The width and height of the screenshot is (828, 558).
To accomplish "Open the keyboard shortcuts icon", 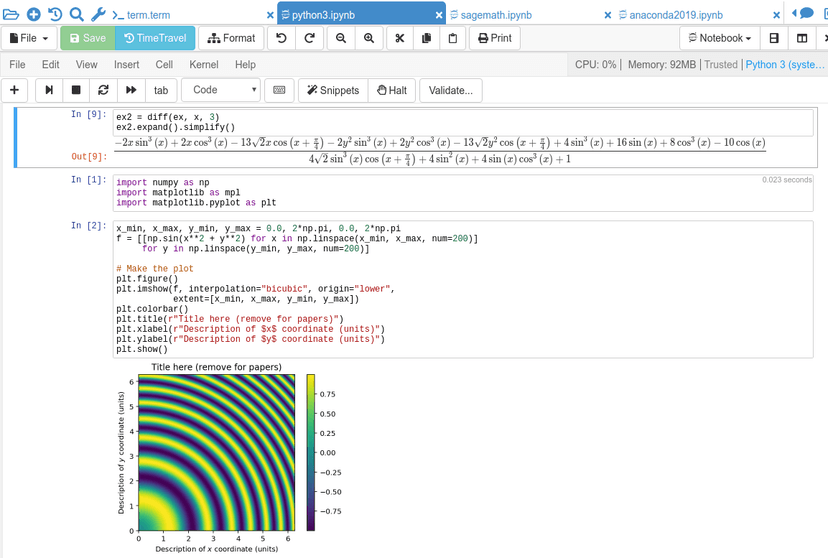I will pos(279,90).
